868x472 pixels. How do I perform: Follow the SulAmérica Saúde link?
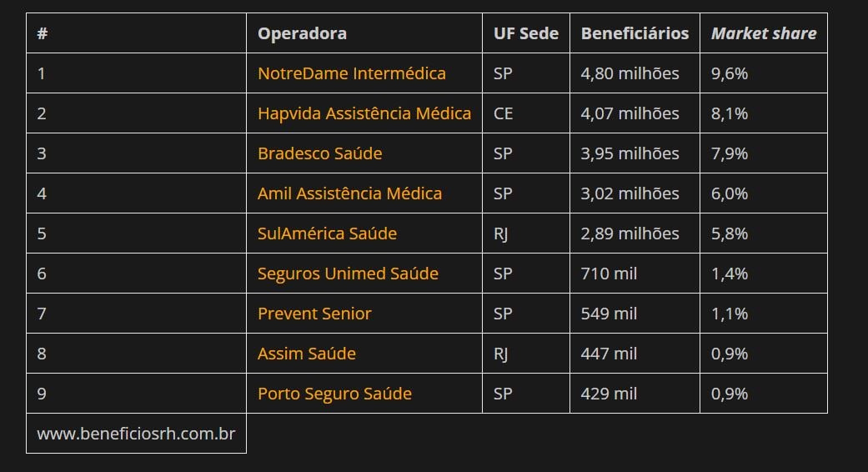click(x=327, y=233)
